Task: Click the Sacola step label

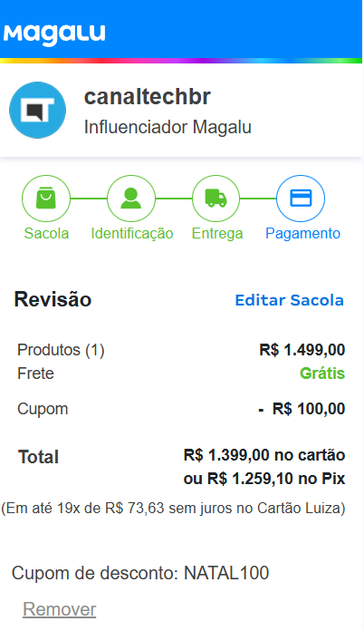Action: 46,233
